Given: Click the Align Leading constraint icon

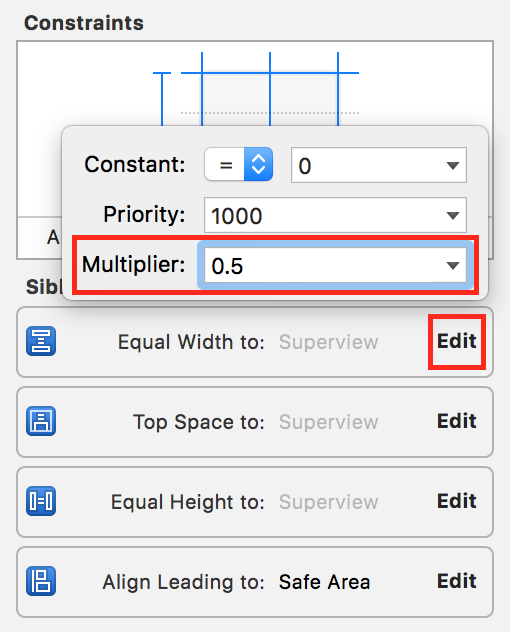Looking at the screenshot, I should 41,581.
